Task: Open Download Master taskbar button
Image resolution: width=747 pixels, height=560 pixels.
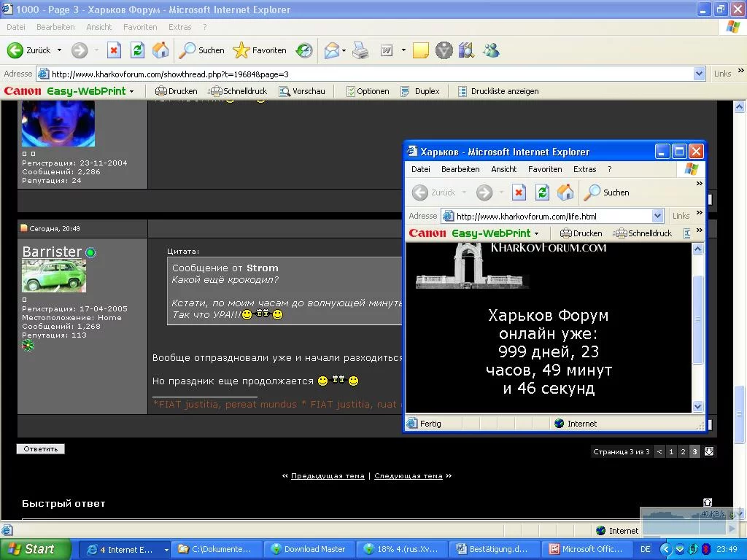Action: [x=308, y=549]
